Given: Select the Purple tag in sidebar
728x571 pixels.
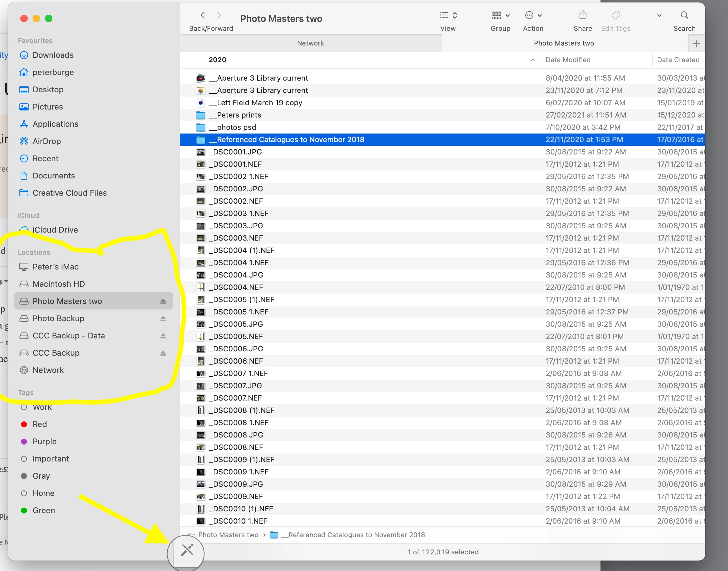Looking at the screenshot, I should tap(44, 441).
